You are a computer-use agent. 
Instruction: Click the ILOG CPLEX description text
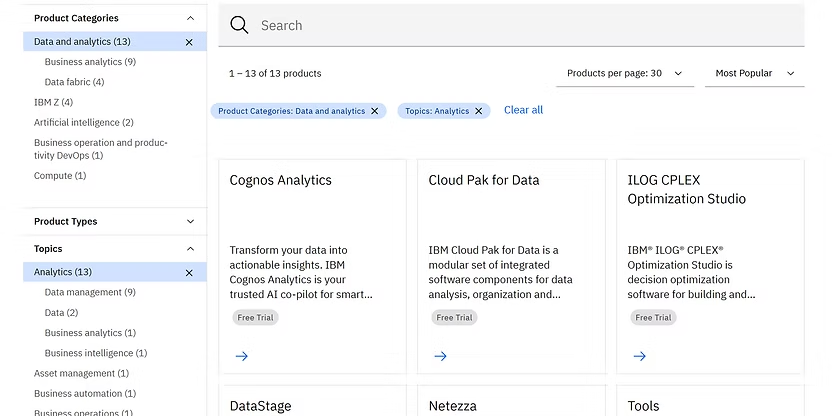coord(691,272)
